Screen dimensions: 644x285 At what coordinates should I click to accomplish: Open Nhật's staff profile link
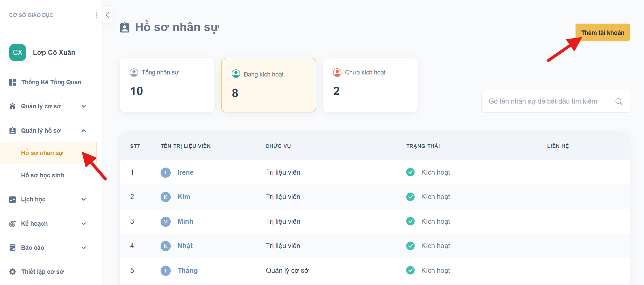[185, 246]
